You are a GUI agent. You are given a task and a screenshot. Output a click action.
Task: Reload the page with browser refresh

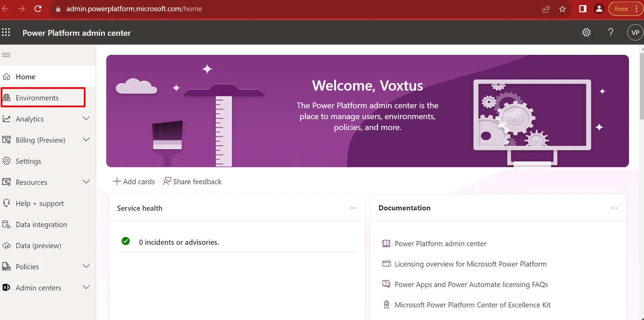[38, 9]
